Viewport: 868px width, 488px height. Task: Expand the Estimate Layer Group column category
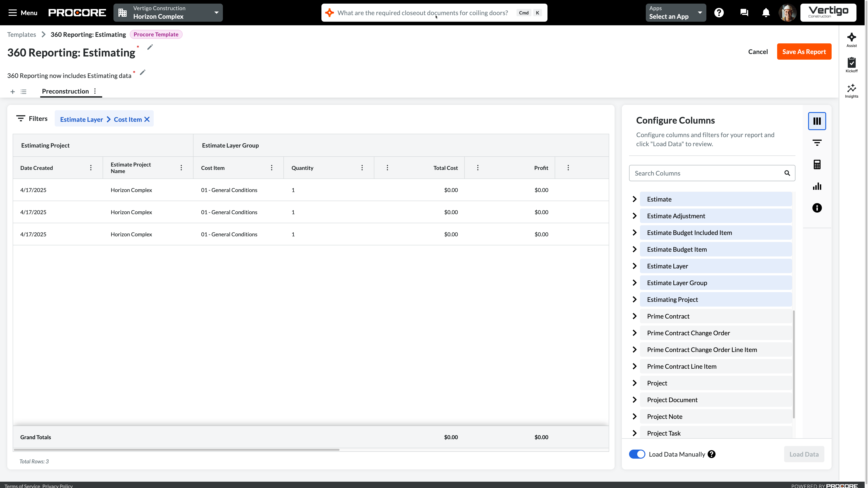634,283
